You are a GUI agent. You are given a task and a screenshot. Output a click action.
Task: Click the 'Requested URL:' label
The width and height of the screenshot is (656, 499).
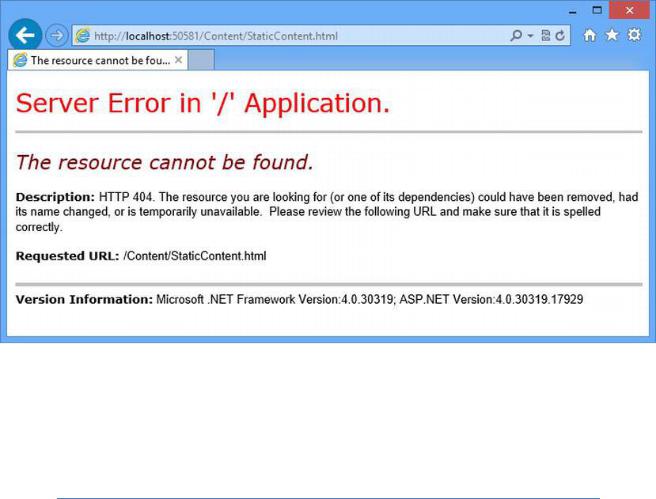pos(67,256)
